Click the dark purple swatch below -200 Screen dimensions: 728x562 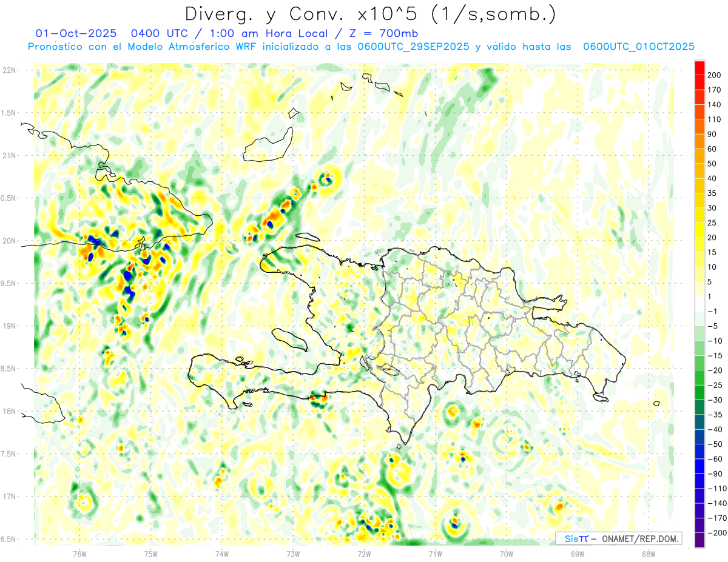[699, 540]
